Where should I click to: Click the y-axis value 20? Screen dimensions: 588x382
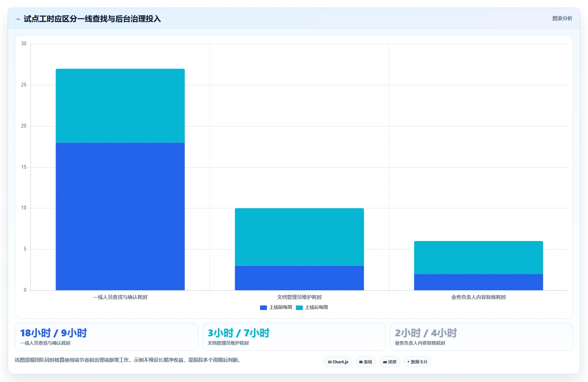[24, 126]
